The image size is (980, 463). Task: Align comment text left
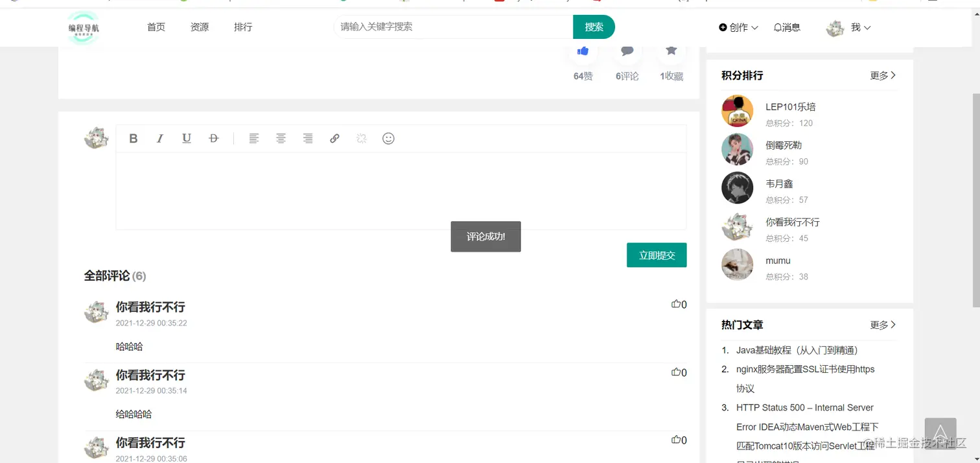click(x=254, y=138)
